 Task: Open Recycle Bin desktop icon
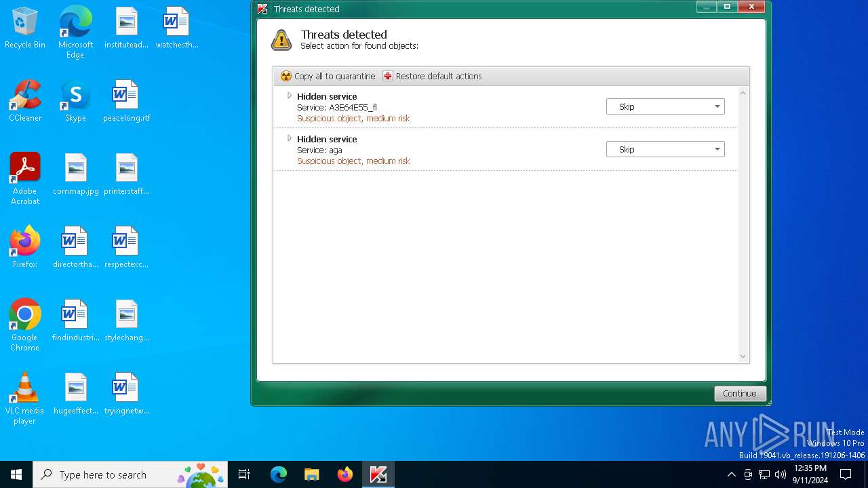point(25,28)
